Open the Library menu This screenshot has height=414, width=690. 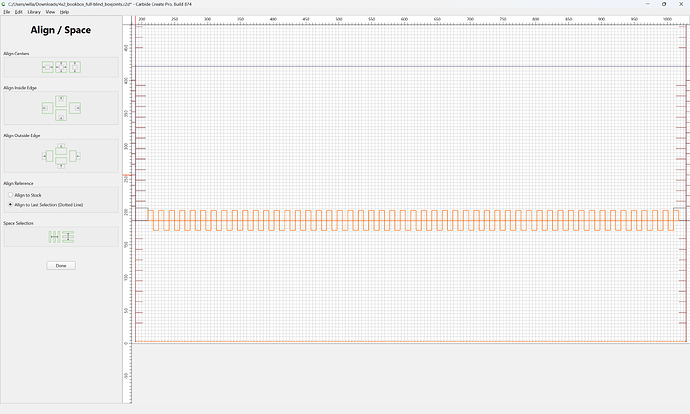click(x=34, y=12)
